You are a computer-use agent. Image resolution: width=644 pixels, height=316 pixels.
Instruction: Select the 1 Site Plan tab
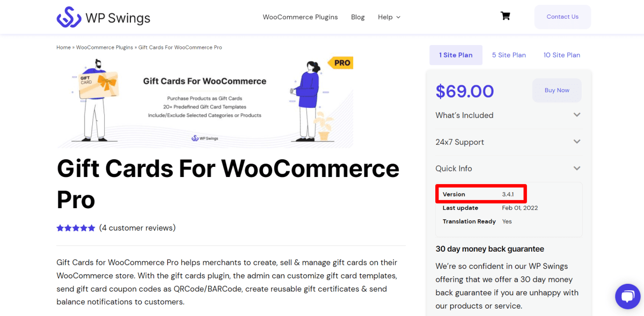pos(456,55)
